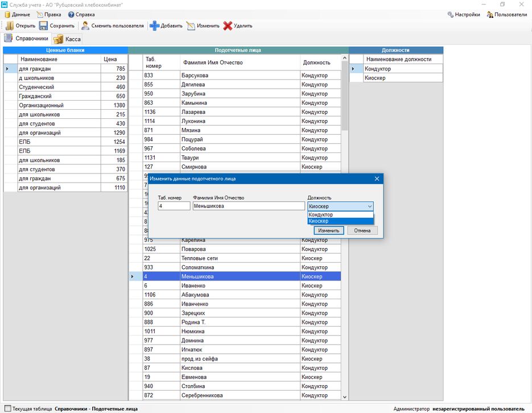Click the Ценные бланки panel header
The image size is (532, 413).
click(x=65, y=50)
